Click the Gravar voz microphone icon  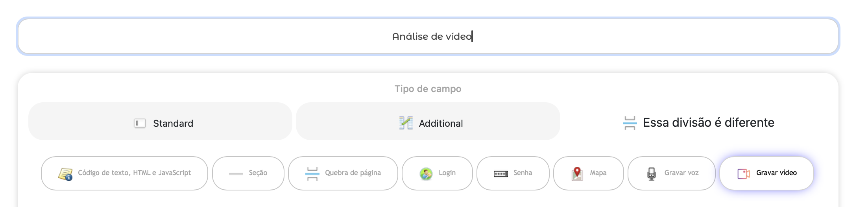click(x=652, y=174)
